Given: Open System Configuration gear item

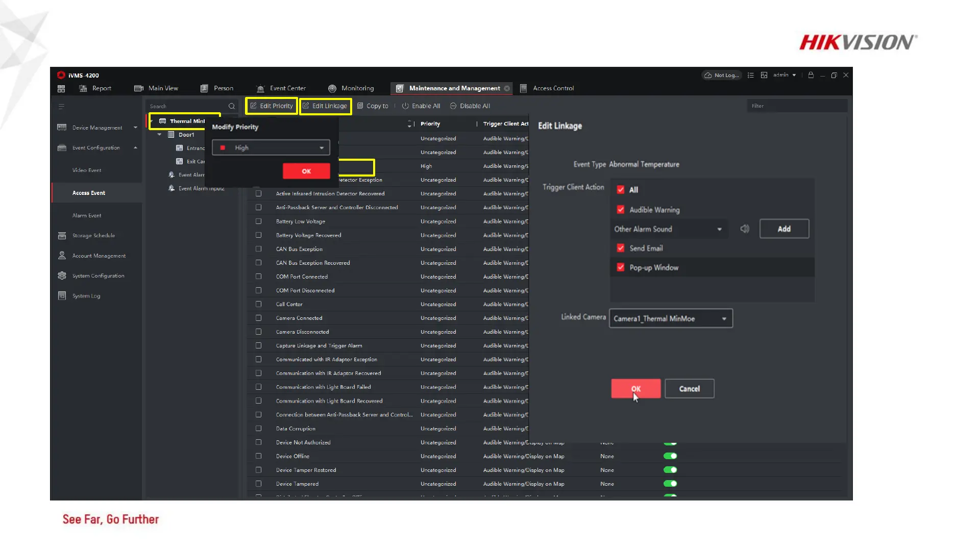Looking at the screenshot, I should 97,276.
